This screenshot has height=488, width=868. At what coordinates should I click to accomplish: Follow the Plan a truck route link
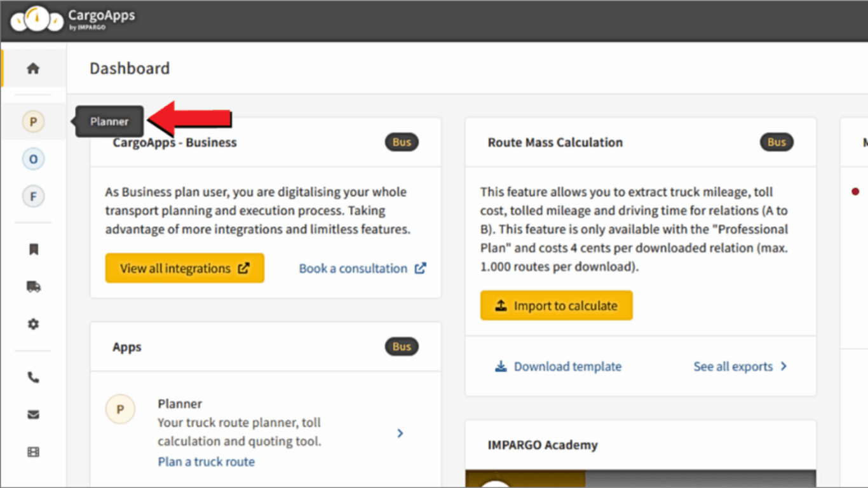[x=206, y=462]
